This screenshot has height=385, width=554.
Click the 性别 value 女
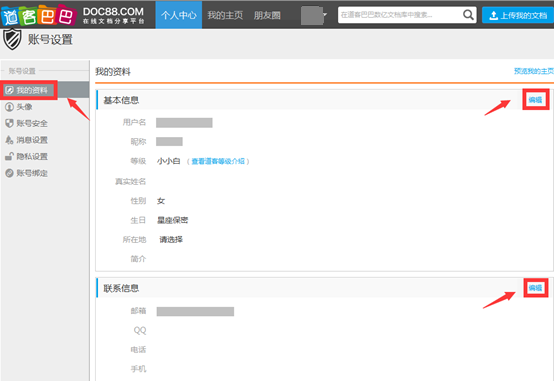(161, 201)
